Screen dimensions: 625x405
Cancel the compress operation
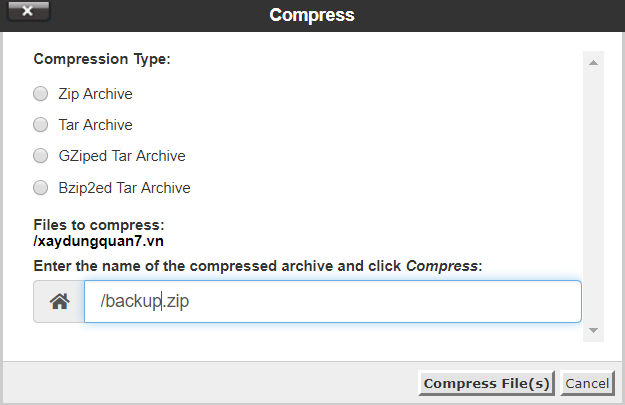(x=587, y=383)
